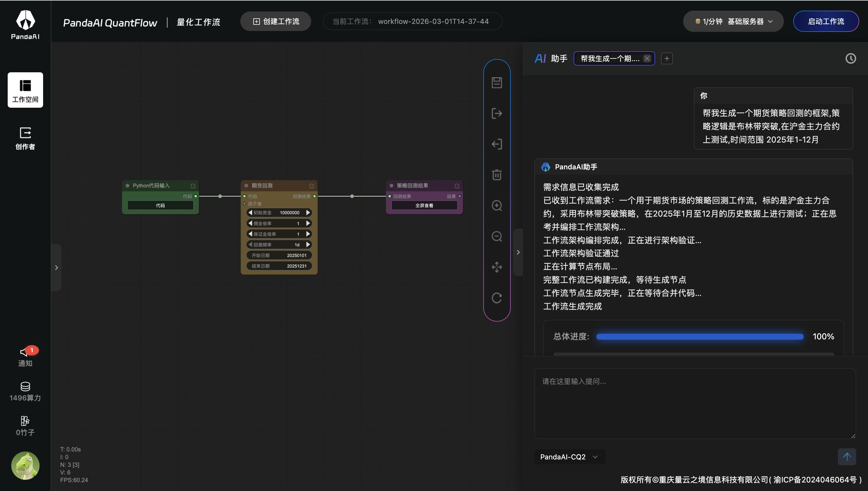Toggle the collapse dot on 期货回测 node
This screenshot has width=868, height=491.
click(246, 186)
